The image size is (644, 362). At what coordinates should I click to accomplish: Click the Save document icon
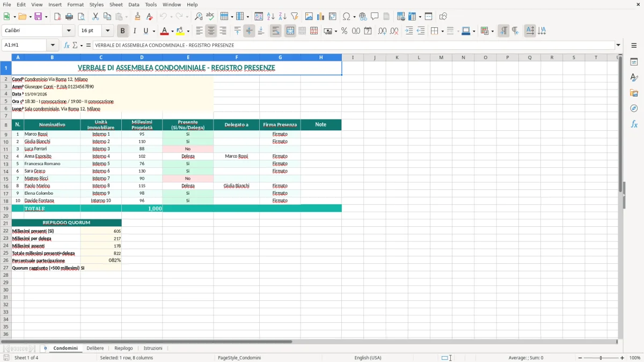pyautogui.click(x=38, y=17)
